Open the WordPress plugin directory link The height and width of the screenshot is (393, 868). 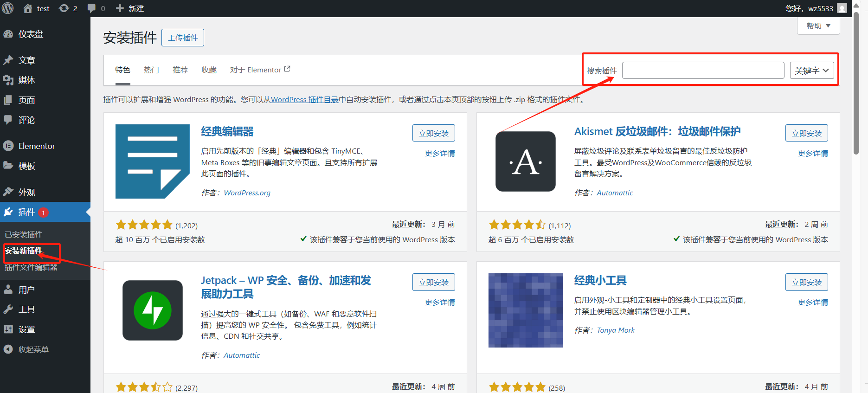point(304,100)
